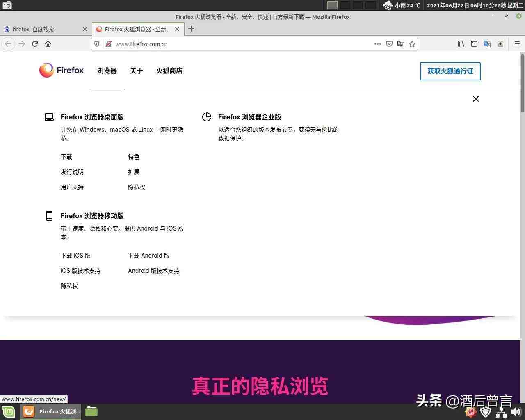Viewport: 525px width, 420px height.
Task: Open the 火狐商店 navigation item
Action: click(x=169, y=71)
